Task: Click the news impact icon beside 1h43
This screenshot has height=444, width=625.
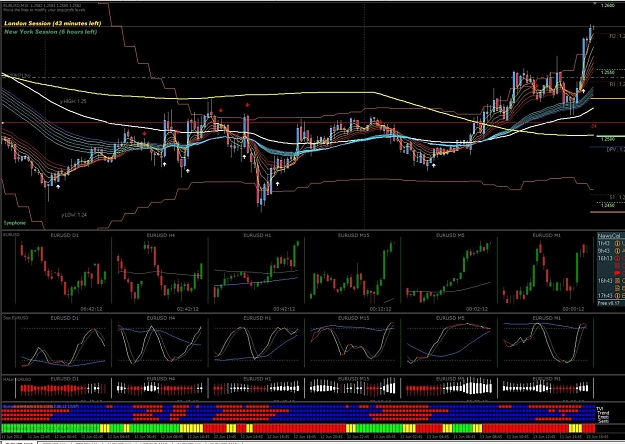Action: click(x=618, y=243)
